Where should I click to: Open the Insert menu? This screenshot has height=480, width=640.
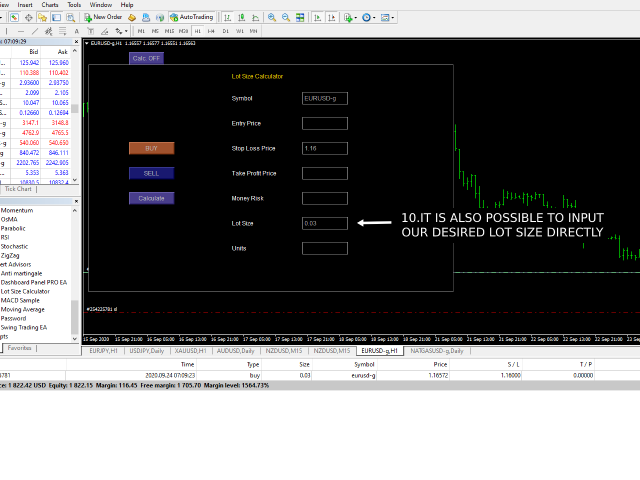pyautogui.click(x=25, y=5)
